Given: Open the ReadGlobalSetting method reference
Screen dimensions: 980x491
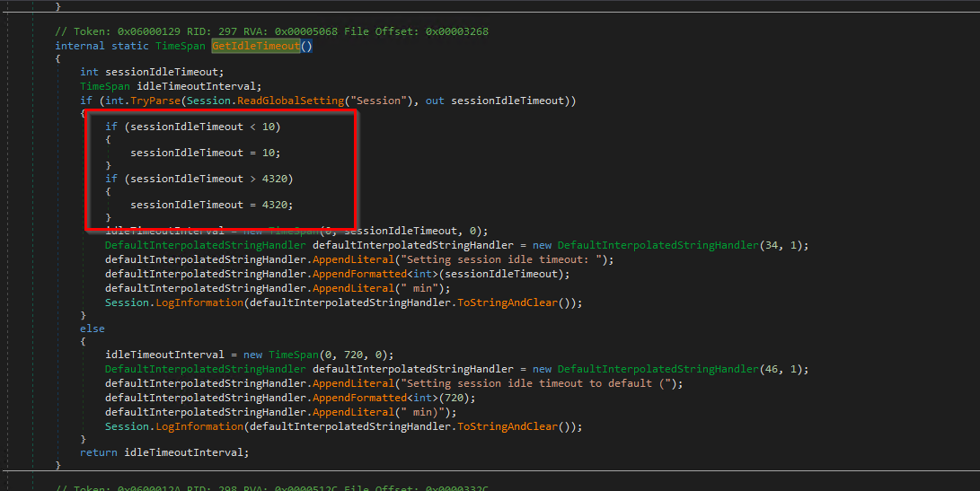Looking at the screenshot, I should (291, 101).
